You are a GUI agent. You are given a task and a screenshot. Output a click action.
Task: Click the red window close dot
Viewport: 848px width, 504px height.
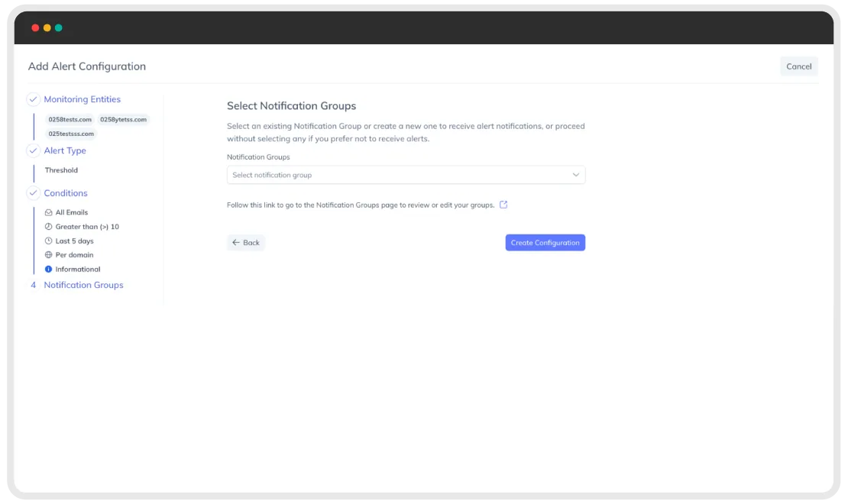tap(35, 27)
